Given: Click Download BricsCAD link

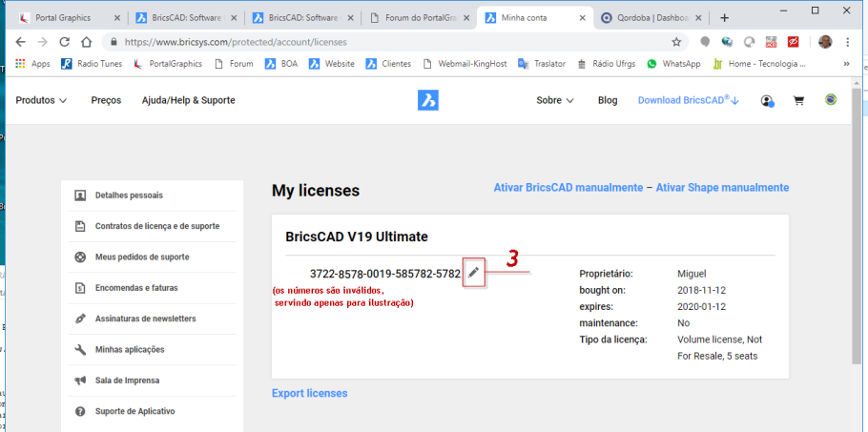Looking at the screenshot, I should click(689, 100).
